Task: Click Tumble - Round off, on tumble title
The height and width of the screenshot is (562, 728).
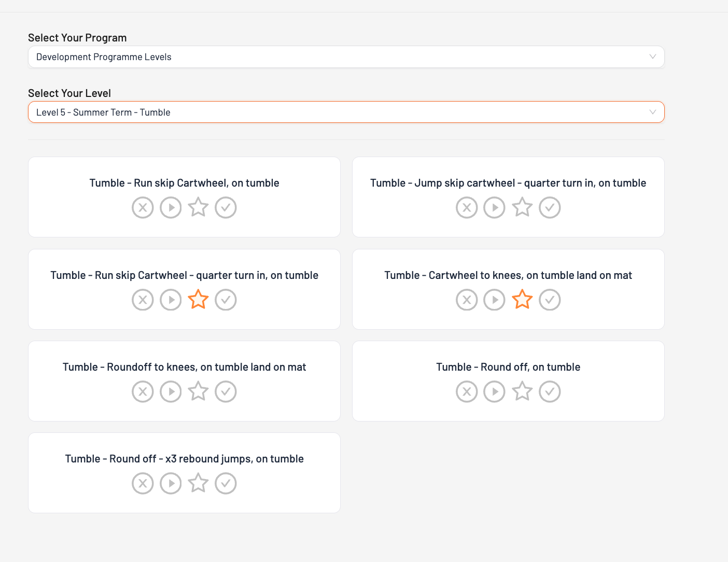Action: tap(508, 367)
